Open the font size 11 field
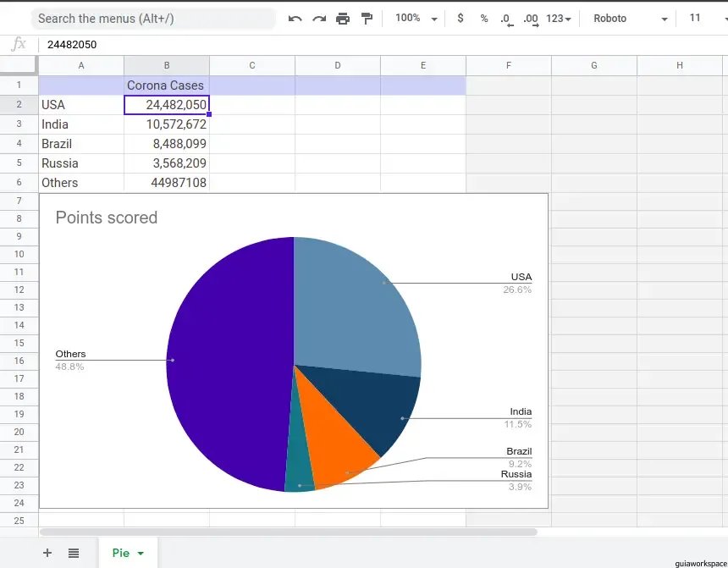The width and height of the screenshot is (728, 568). pyautogui.click(x=695, y=18)
